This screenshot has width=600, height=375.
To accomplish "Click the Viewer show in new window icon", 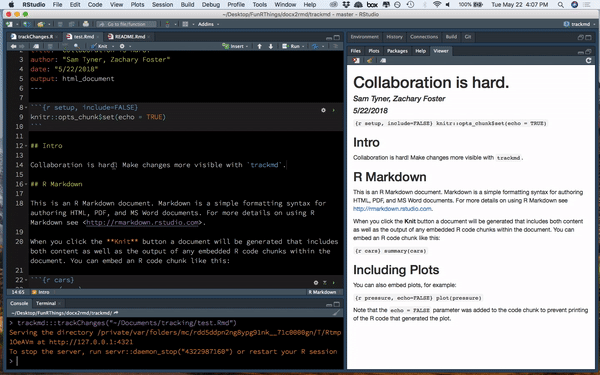I will tap(383, 60).
